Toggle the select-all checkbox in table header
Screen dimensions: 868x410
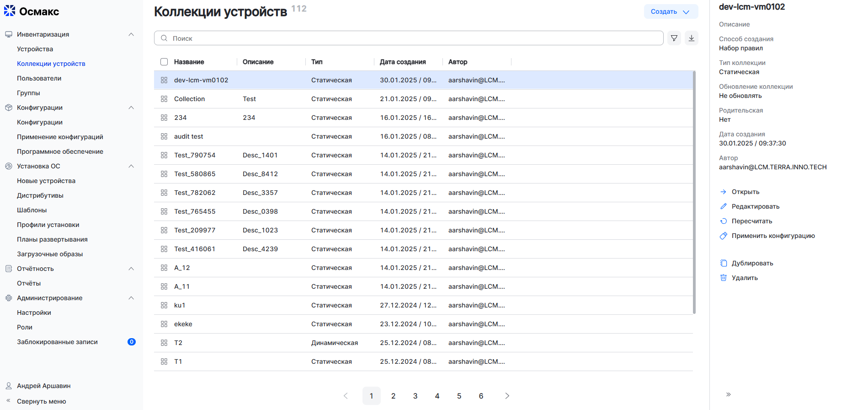[x=164, y=62]
